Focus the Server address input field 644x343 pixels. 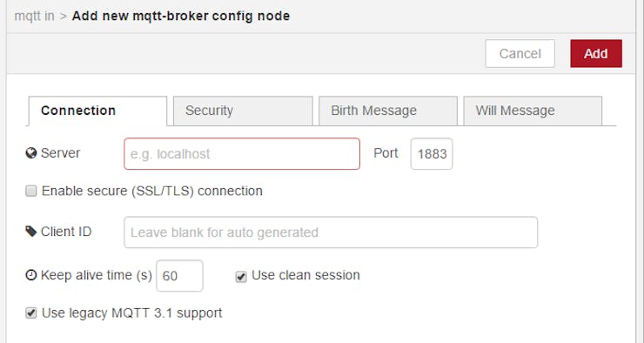click(242, 153)
